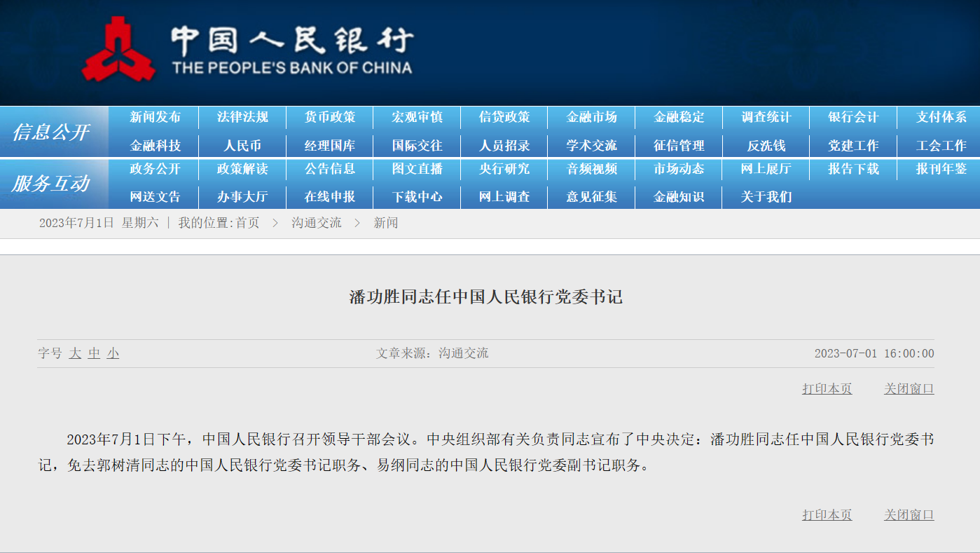Go to 金融稳定 section
This screenshot has height=553, width=980.
pyautogui.click(x=678, y=117)
